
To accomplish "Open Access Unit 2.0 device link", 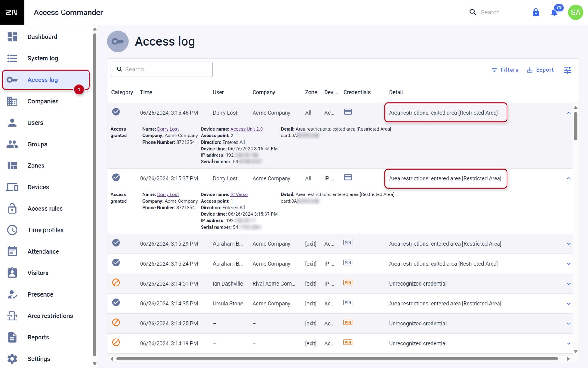I will click(x=247, y=129).
